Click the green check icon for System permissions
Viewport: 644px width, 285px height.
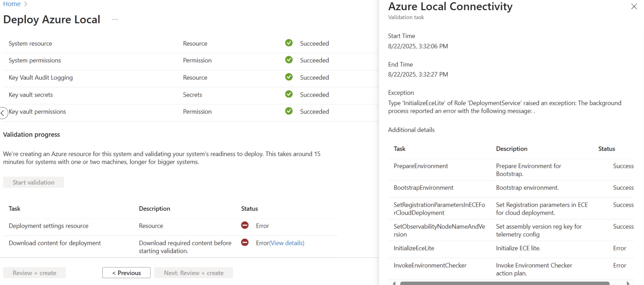click(289, 60)
